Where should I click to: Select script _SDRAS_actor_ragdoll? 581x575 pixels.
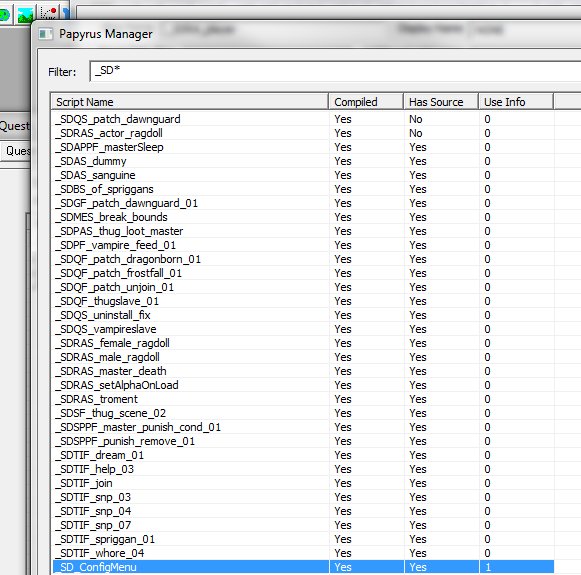109,133
